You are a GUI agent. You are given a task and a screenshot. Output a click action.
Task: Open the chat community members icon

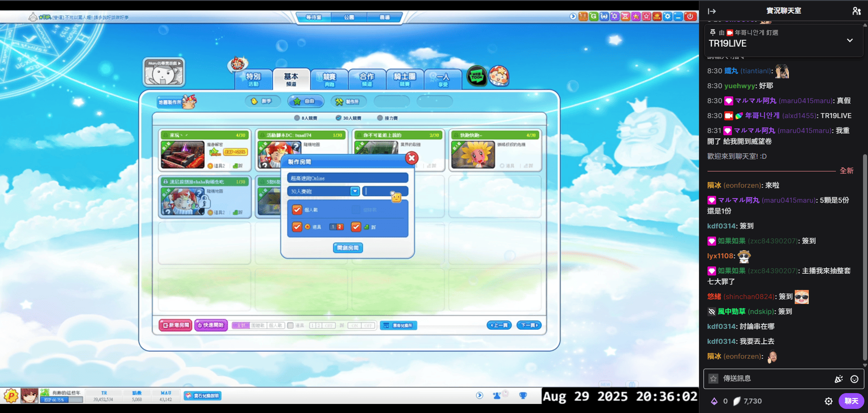(x=856, y=11)
